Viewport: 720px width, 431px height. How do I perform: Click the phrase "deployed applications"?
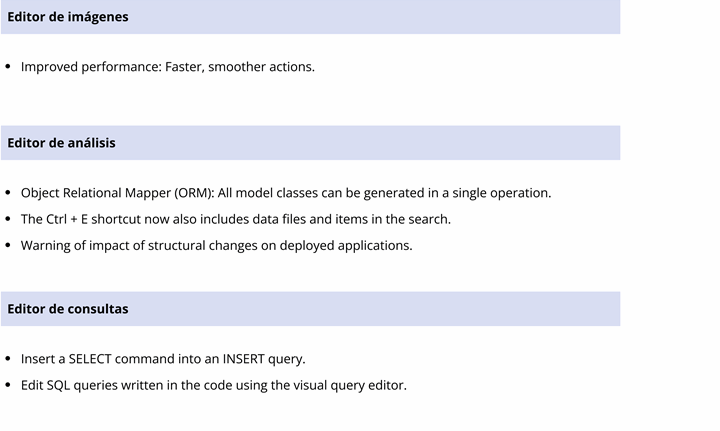tap(346, 246)
